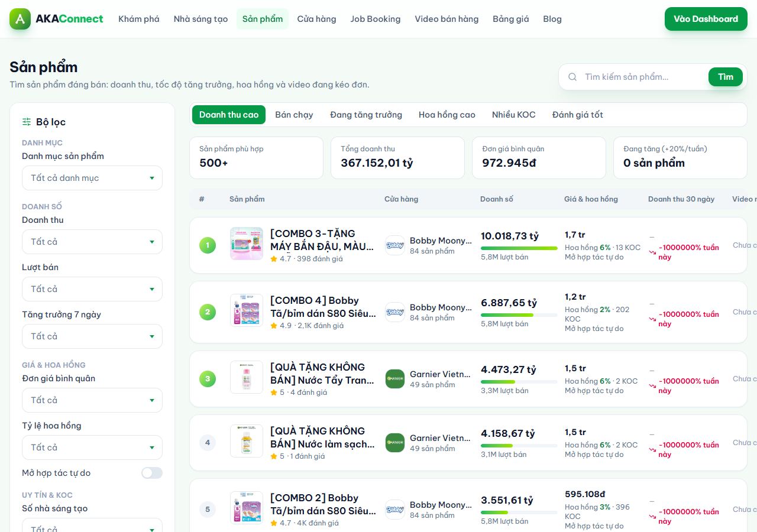Screen dimensions: 757x532
Task: Open the Danh mục sản phẩm dropdown
Action: (x=92, y=178)
